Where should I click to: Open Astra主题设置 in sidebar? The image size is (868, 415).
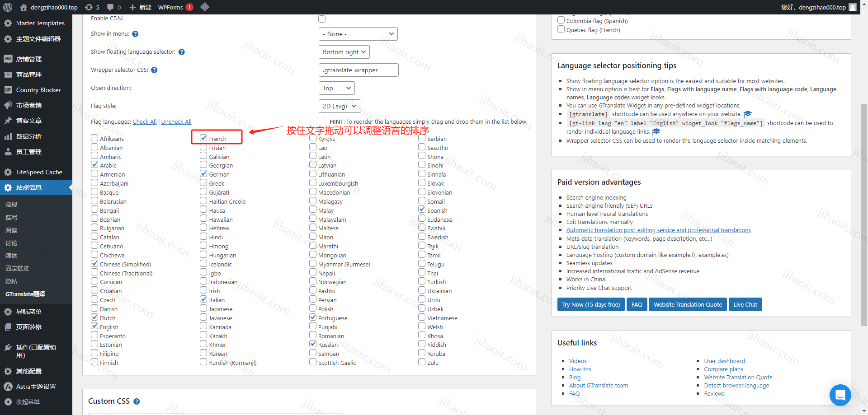(x=36, y=387)
